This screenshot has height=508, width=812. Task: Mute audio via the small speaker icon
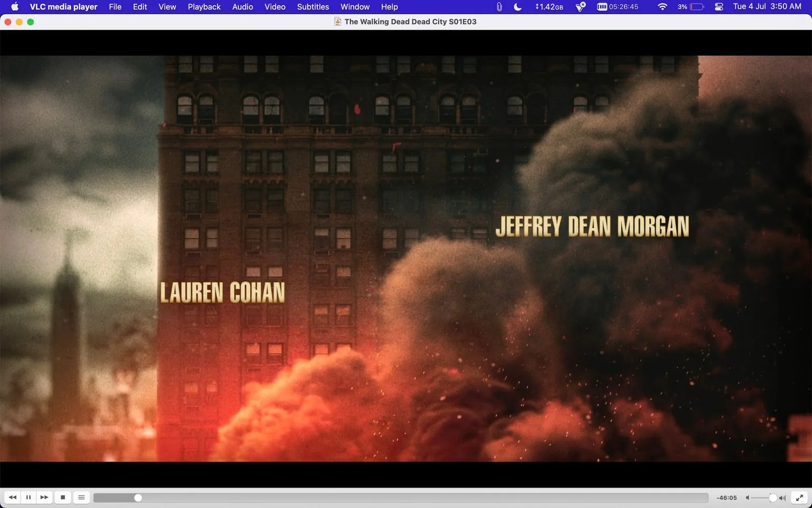748,498
